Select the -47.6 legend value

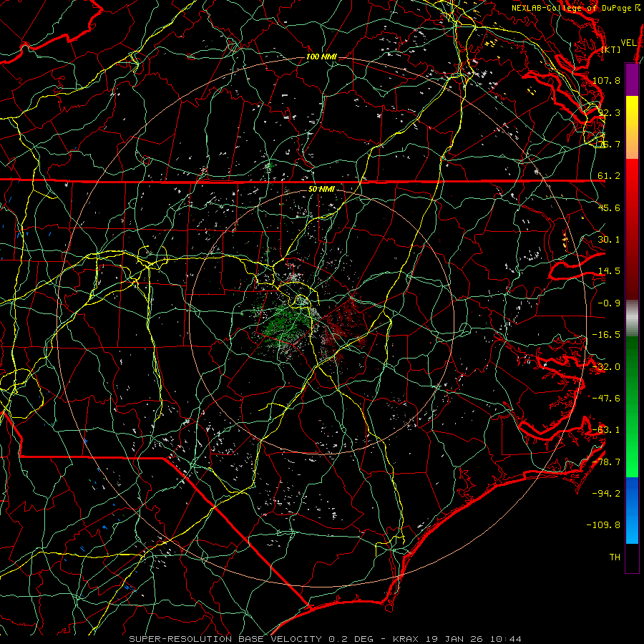tap(606, 399)
